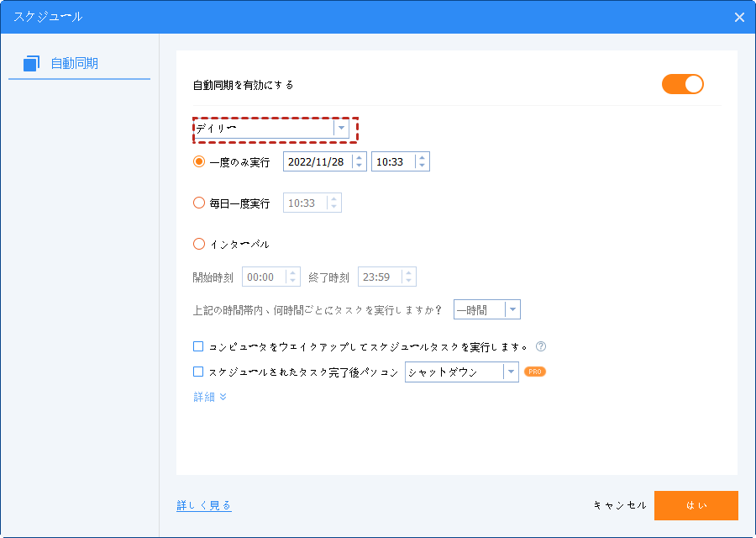The image size is (756, 538).
Task: Decrease run-once time with down arrow
Action: (x=422, y=166)
